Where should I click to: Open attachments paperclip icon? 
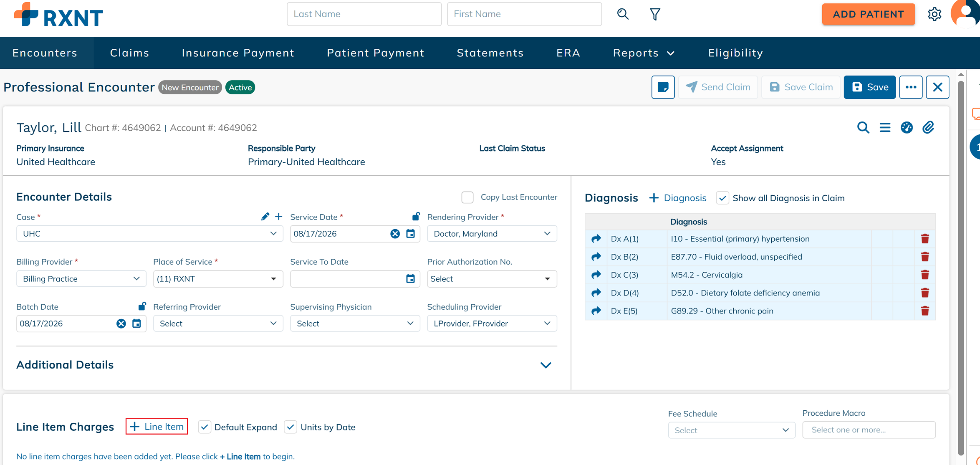(928, 127)
